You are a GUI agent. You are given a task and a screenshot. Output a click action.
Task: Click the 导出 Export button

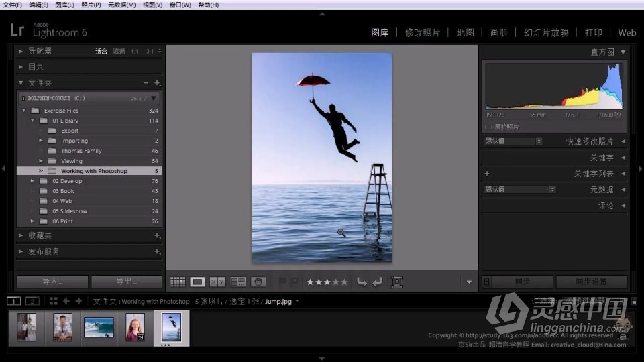pyautogui.click(x=127, y=282)
